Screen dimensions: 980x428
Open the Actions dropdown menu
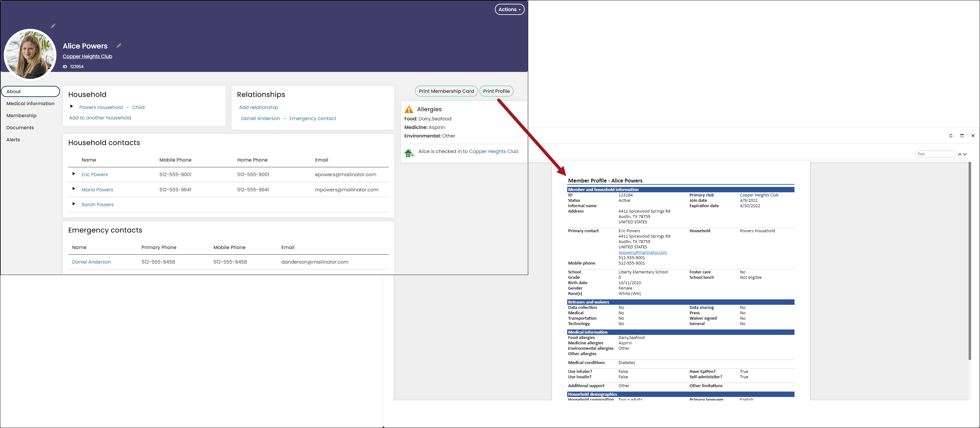[x=509, y=10]
